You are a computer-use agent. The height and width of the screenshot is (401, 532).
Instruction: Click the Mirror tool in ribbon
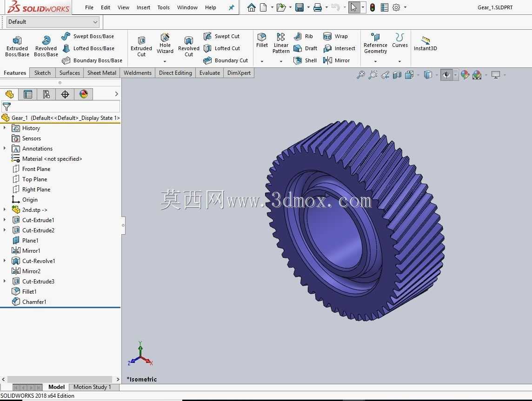[x=336, y=60]
